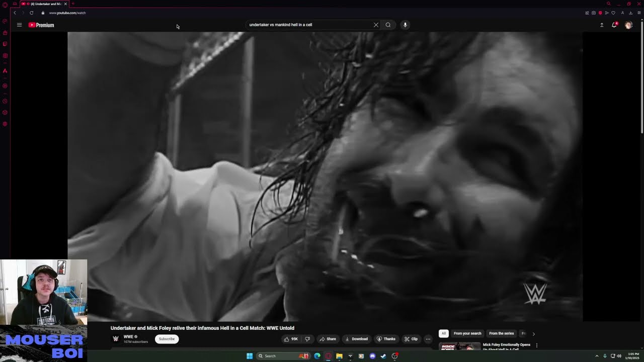The width and height of the screenshot is (644, 362).
Task: Close the Undertaker and Mick Foley tab
Action: pyautogui.click(x=65, y=4)
